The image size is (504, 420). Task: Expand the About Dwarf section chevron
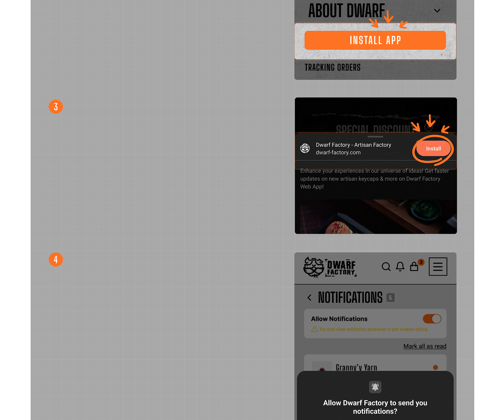[437, 11]
